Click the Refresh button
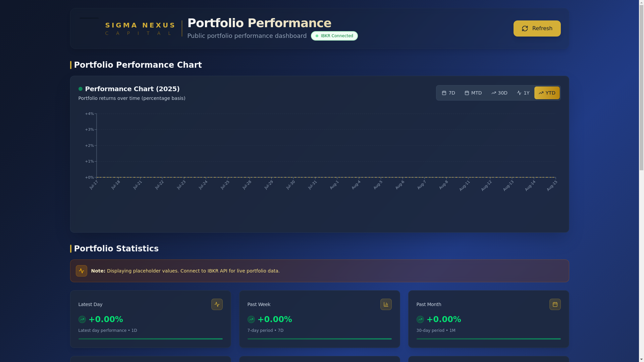The height and width of the screenshot is (362, 644). [537, 28]
